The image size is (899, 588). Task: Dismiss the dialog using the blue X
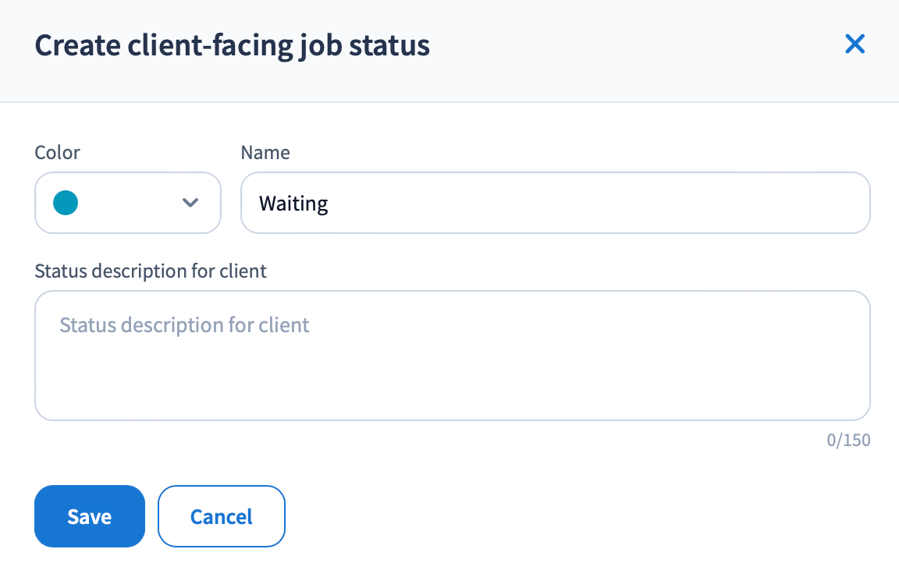[x=855, y=44]
